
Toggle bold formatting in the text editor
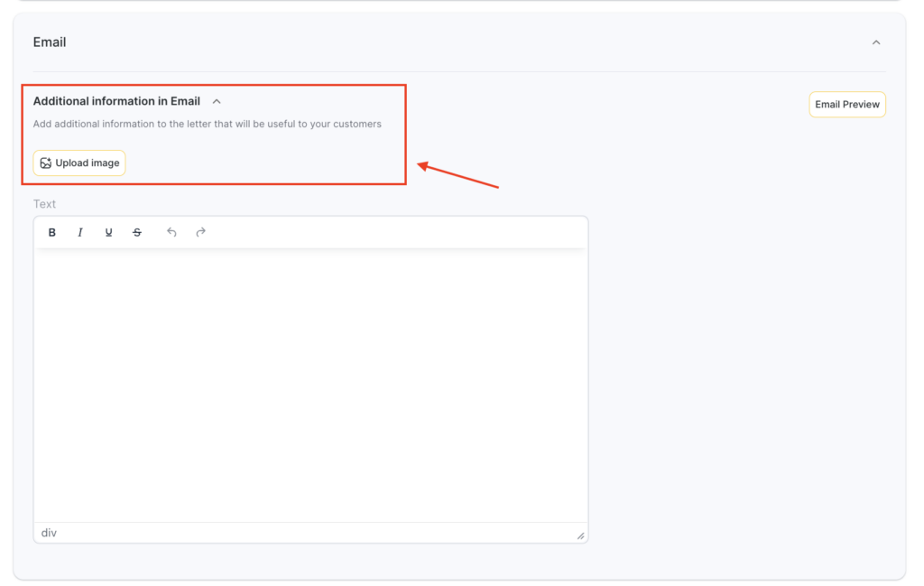[52, 232]
